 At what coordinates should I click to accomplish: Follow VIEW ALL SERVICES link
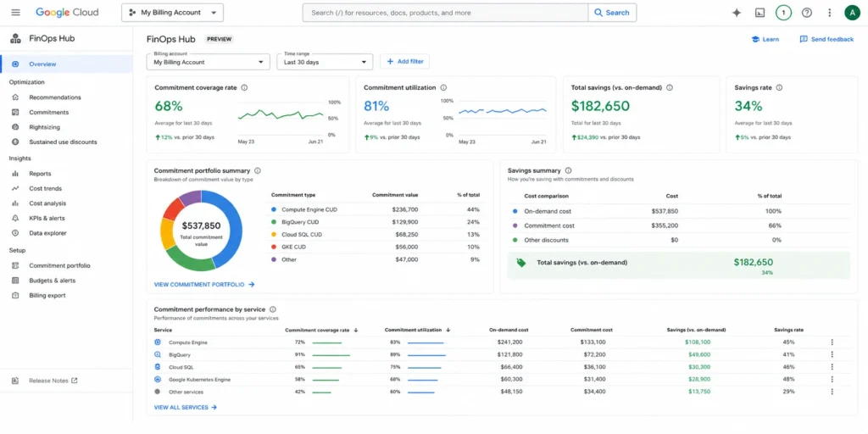point(186,408)
